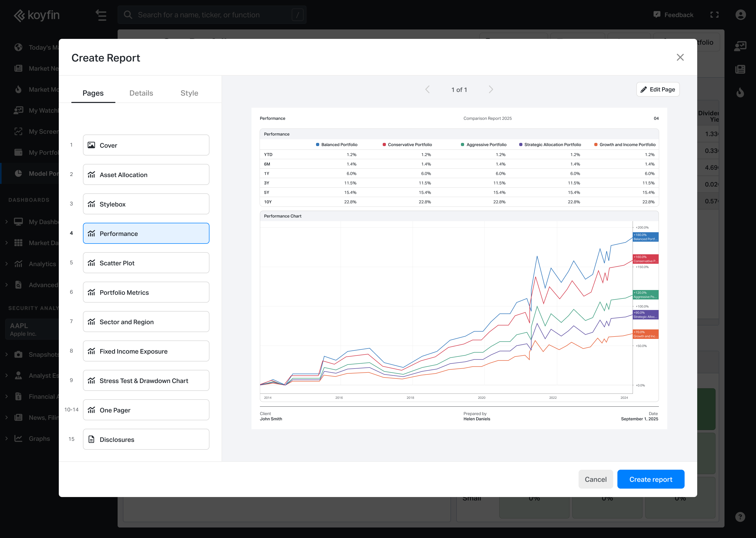Screen dimensions: 756x538
Task: Expand the Graphs sidebar section
Action: tap(7, 438)
